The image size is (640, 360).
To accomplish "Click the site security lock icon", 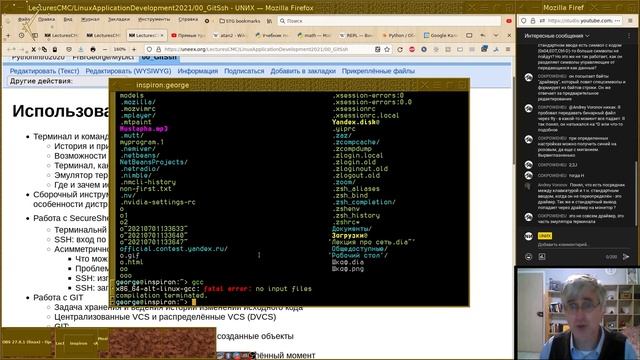I will 158,49.
